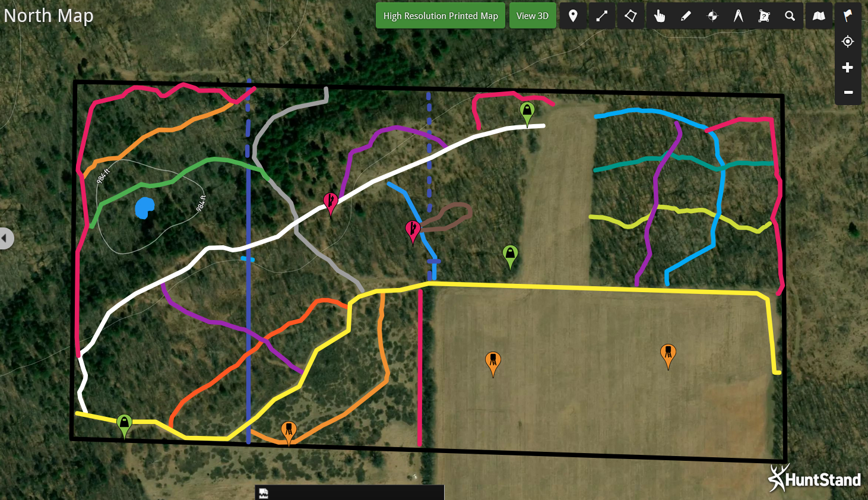Click the flag icon in right panel

click(848, 16)
